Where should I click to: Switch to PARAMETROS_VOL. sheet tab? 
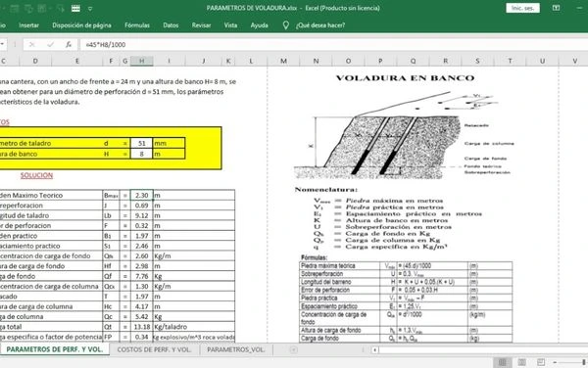tap(236, 349)
